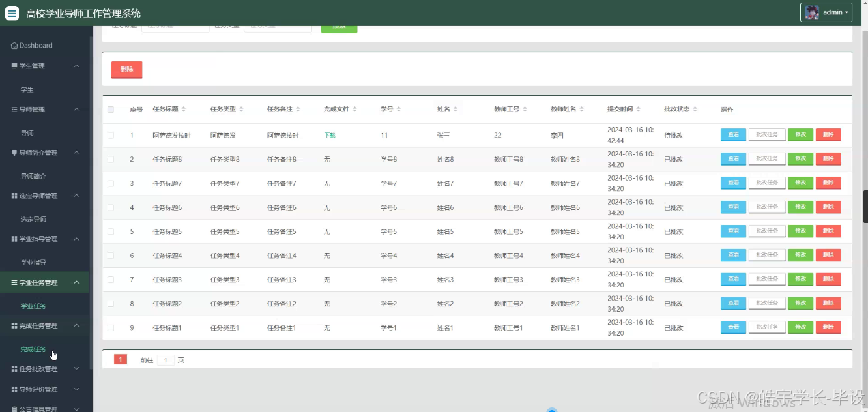Click 批改任务 in the 待批改 row
Viewport: 868px width, 412px height.
(767, 134)
